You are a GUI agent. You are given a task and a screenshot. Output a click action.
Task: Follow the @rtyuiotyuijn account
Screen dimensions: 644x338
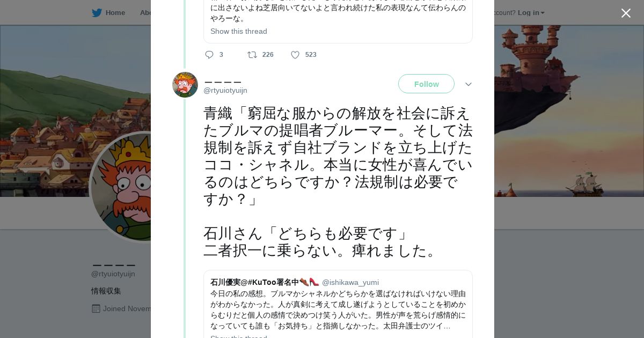(x=426, y=84)
